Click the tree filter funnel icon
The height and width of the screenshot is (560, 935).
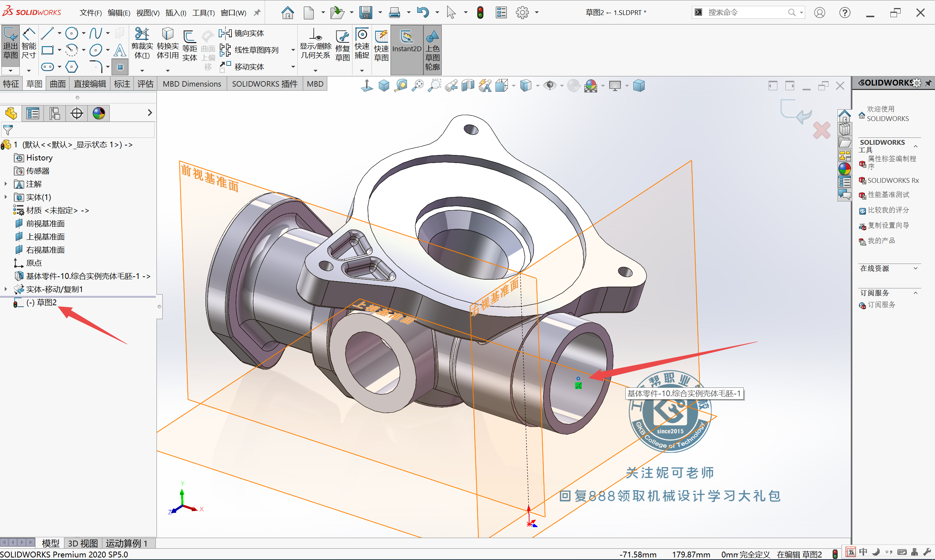[8, 130]
